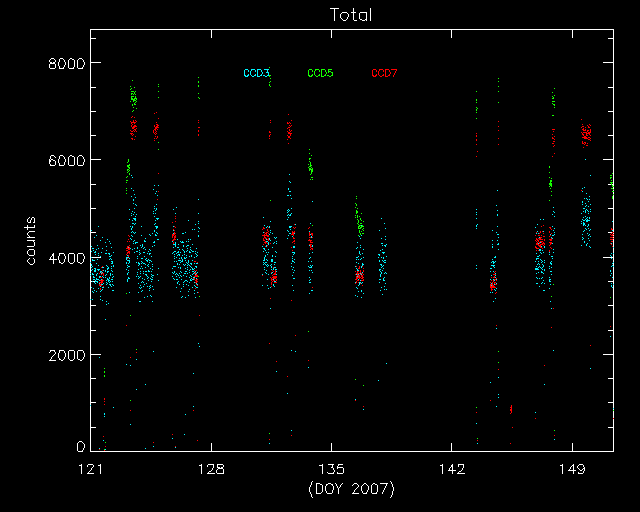
Task: Click the y-axis label "counts"
Action: pyautogui.click(x=31, y=241)
